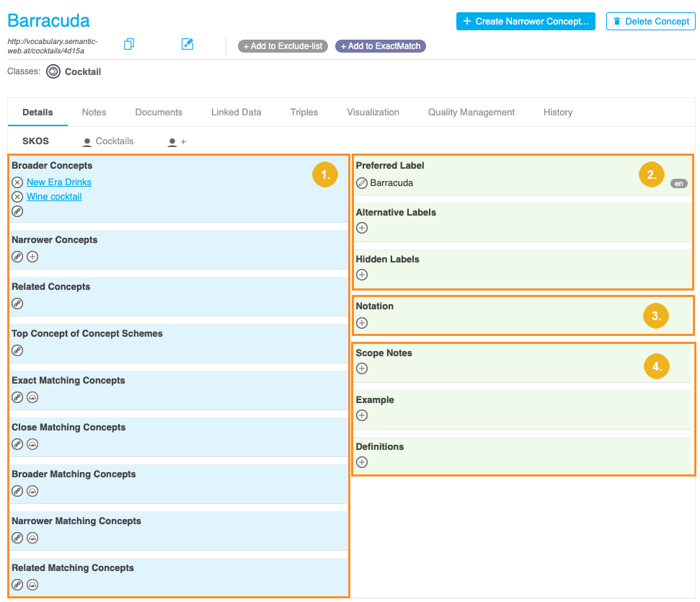
Task: Open the Quality Management tab
Action: tap(471, 112)
